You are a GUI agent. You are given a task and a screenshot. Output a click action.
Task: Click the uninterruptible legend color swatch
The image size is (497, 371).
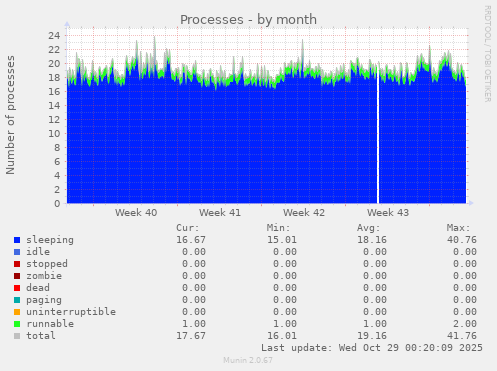17,312
